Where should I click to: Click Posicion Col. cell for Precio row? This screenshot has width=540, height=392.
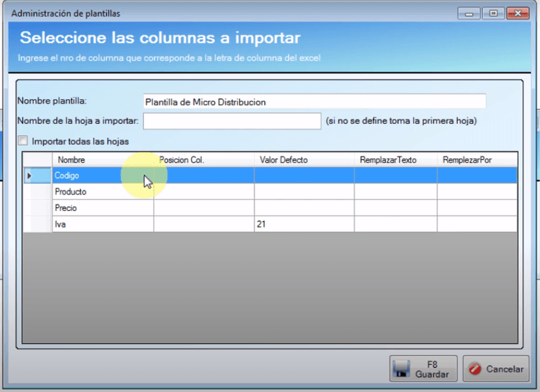click(203, 208)
